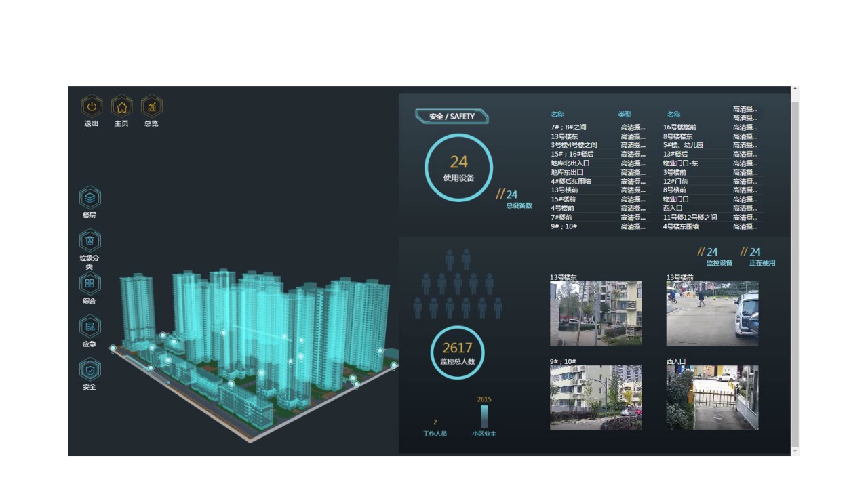
Task: Open the 主页 home icon
Action: 121,106
